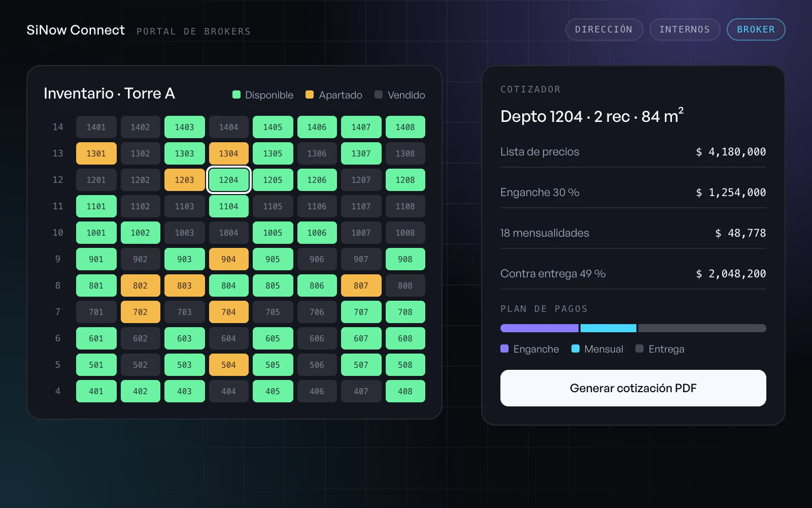
Task: Select reserved unit 504
Action: (229, 365)
